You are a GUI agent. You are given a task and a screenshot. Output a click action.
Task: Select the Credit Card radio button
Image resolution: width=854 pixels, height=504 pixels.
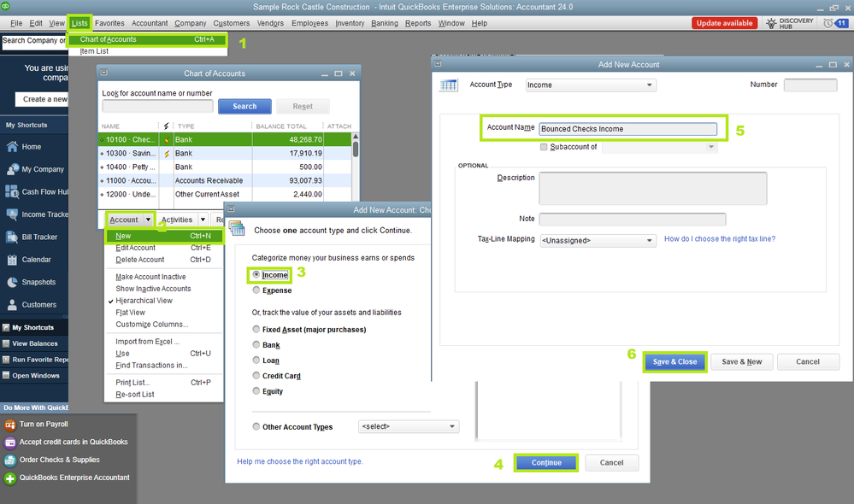(256, 376)
